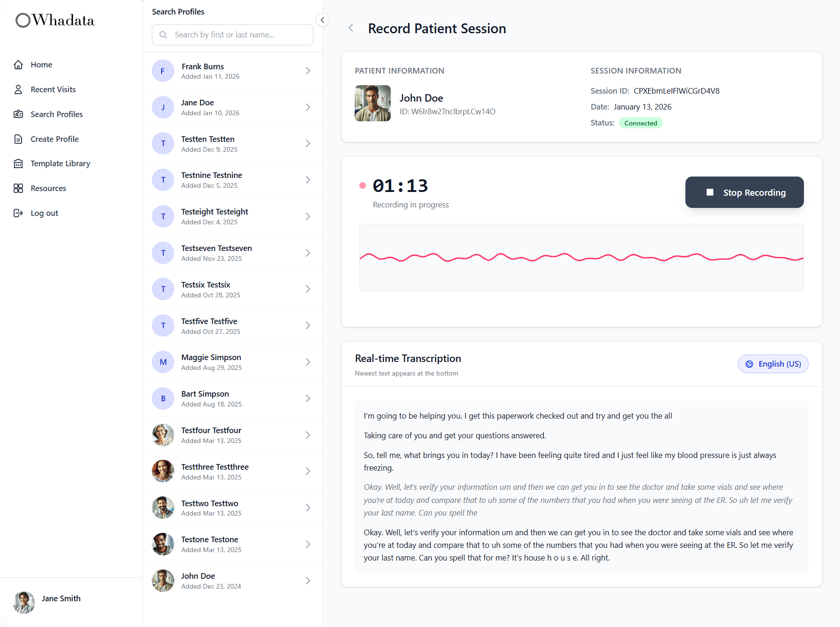Select Recent Visits in the navigation menu
840x627 pixels.
tap(52, 89)
